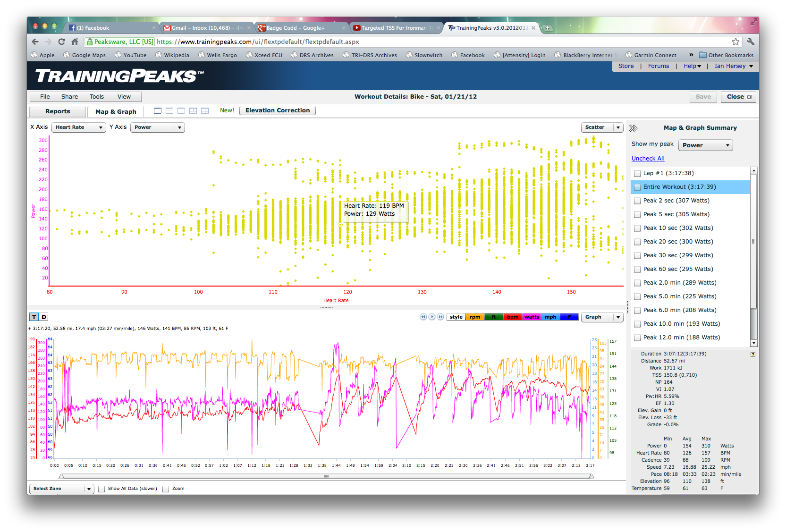Enable Show All Data (slower) checkbox
Screen dimensions: 786x532
pyautogui.click(x=101, y=489)
